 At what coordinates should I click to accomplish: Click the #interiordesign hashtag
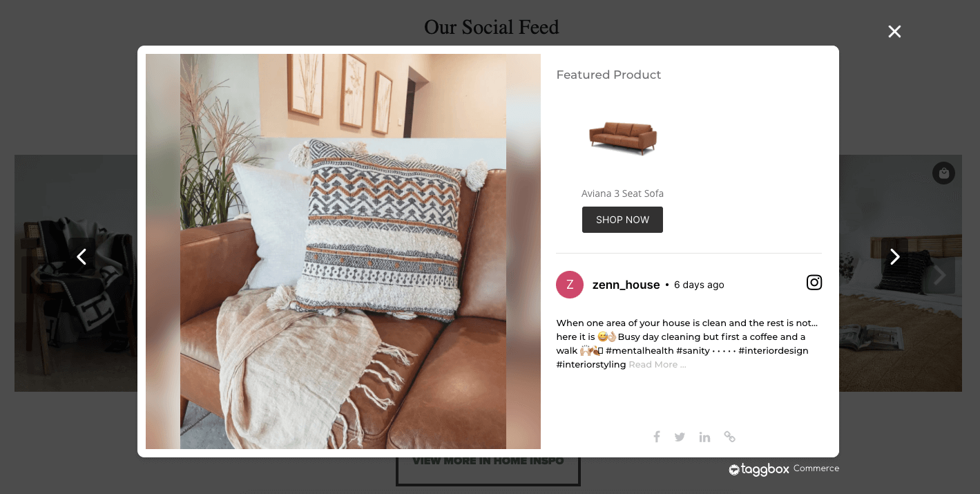click(774, 351)
